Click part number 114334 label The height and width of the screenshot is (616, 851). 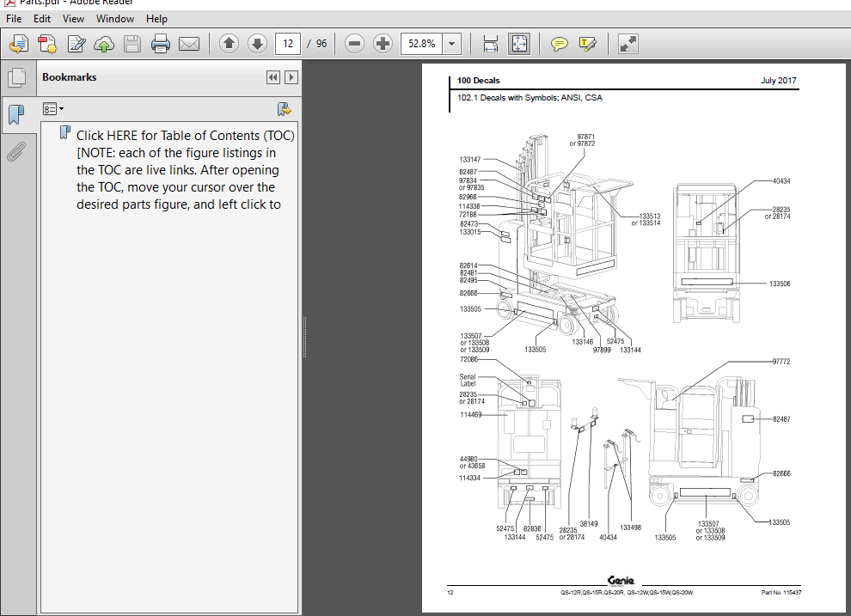point(469,479)
